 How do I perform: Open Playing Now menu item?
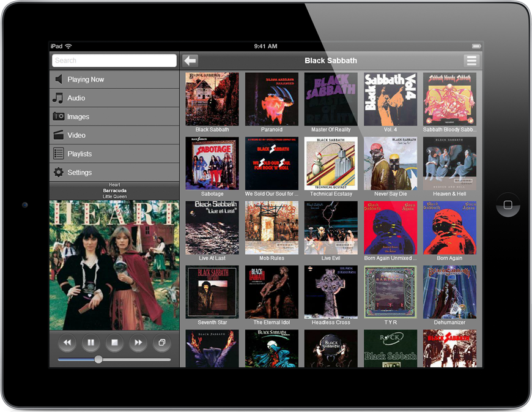tap(114, 80)
